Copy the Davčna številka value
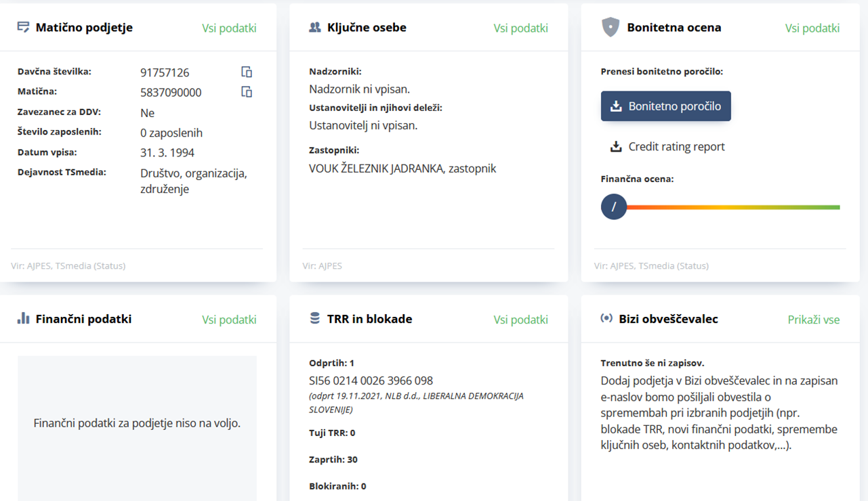The height and width of the screenshot is (501, 868). point(247,72)
